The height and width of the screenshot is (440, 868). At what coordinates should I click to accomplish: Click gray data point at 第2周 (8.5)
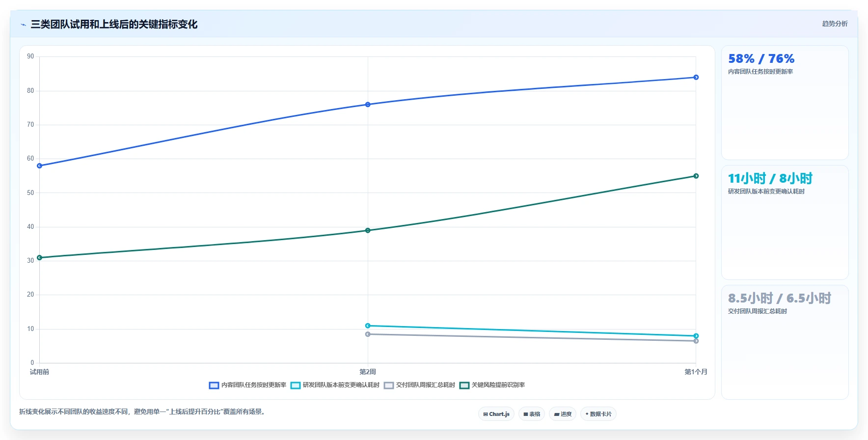[x=368, y=334]
